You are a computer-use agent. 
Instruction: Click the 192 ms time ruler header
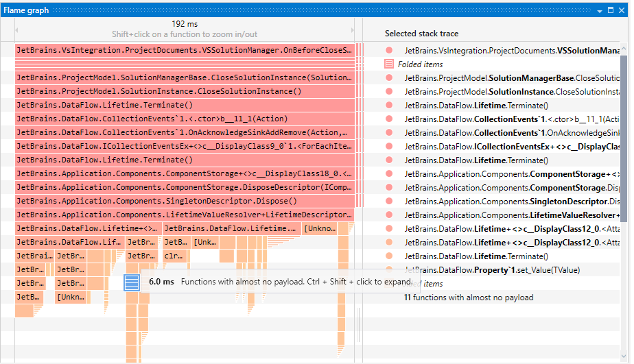tap(185, 24)
